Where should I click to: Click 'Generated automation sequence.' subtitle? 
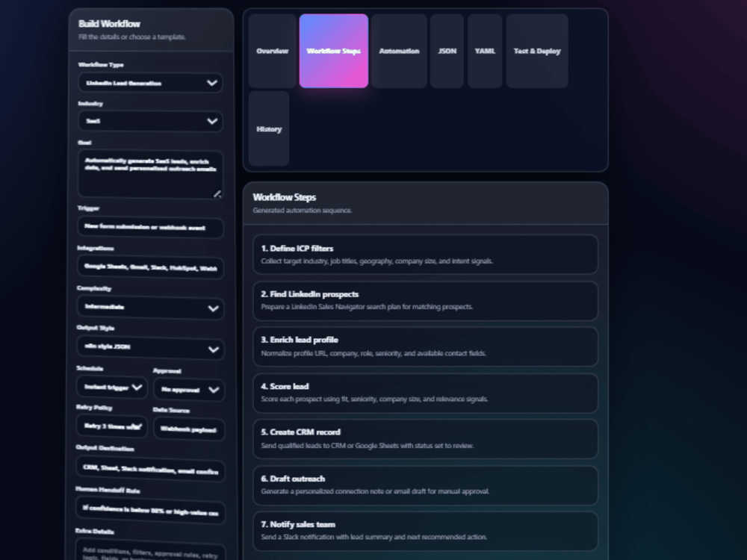click(302, 211)
